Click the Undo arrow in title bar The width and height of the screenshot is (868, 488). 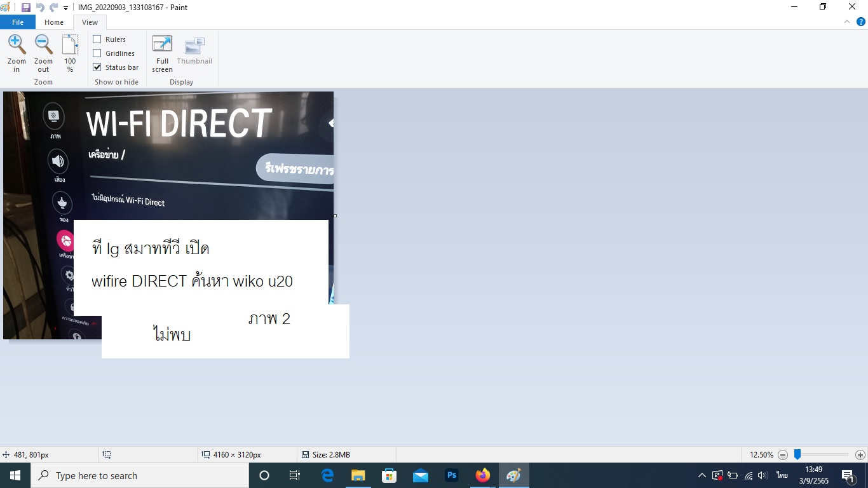pos(40,8)
